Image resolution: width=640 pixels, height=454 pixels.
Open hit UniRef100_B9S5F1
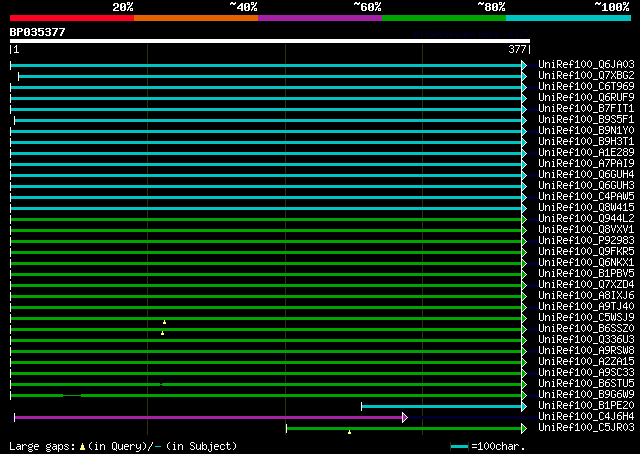coord(586,119)
